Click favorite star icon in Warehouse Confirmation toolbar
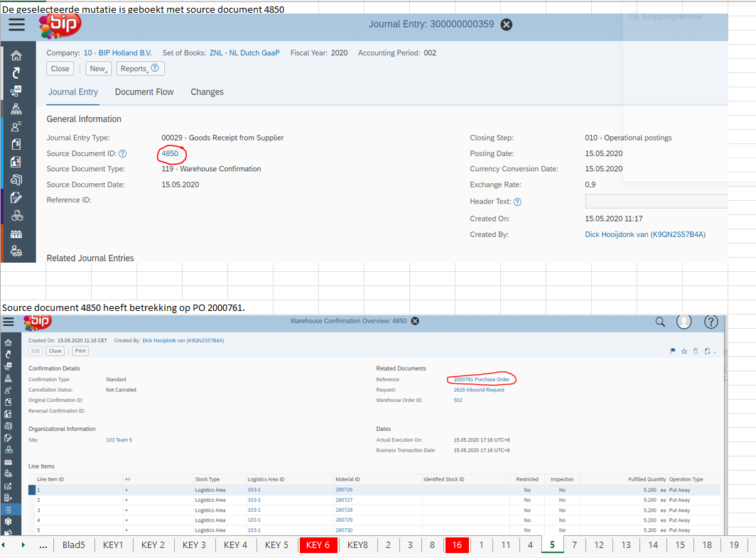 (684, 351)
